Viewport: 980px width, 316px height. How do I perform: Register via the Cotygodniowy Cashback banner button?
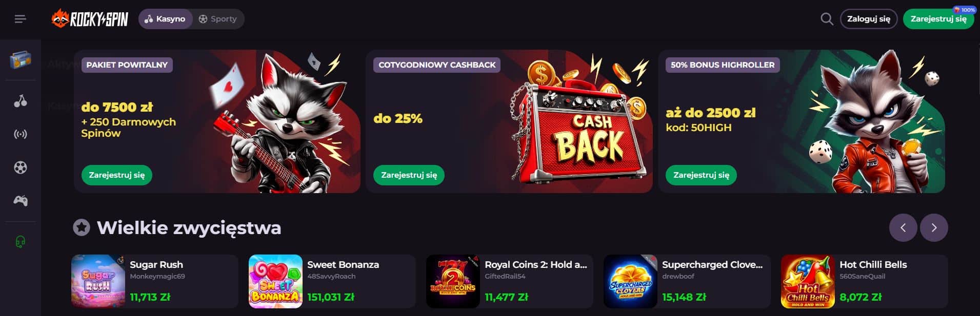[409, 175]
